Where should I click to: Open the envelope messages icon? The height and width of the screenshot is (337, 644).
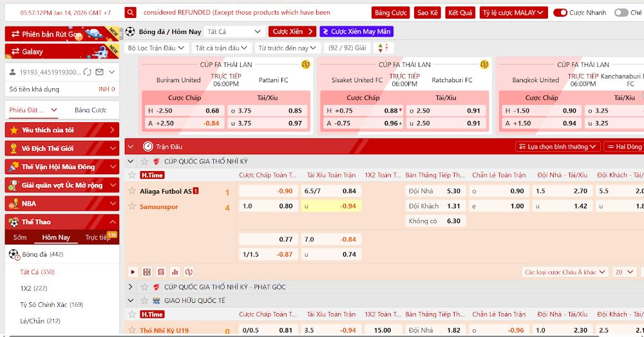coord(99,72)
